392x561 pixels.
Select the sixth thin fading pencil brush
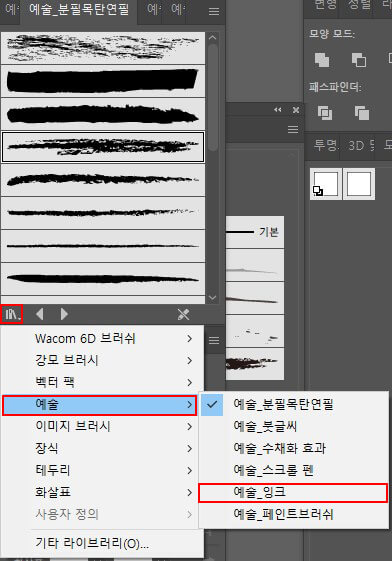point(103,213)
